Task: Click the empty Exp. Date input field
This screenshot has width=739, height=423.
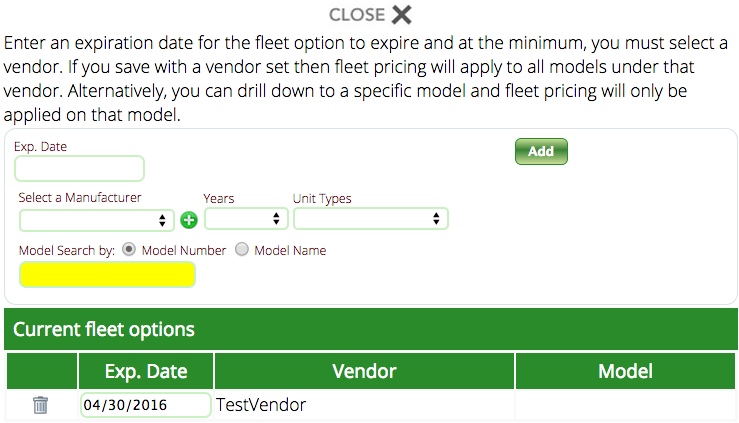Action: (80, 168)
